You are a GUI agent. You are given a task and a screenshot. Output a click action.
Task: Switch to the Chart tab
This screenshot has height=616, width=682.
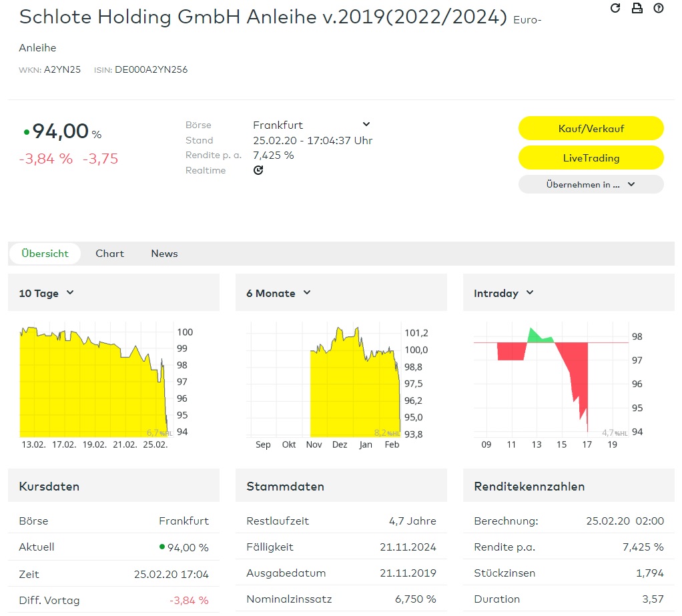109,254
